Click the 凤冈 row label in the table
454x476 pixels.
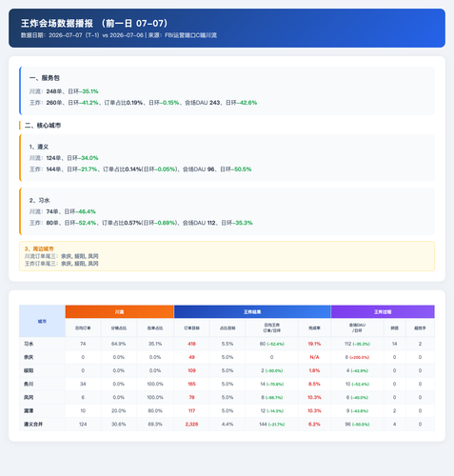point(29,397)
